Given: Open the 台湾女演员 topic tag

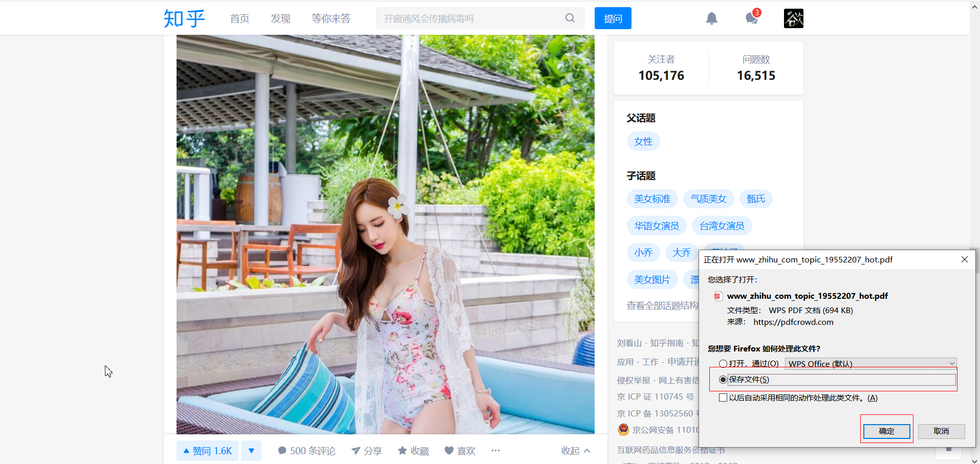Looking at the screenshot, I should point(722,226).
